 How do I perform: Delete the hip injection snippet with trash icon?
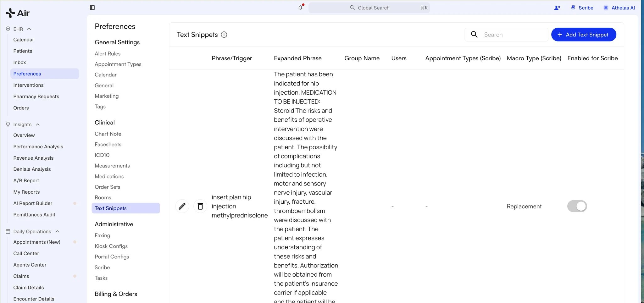200,206
